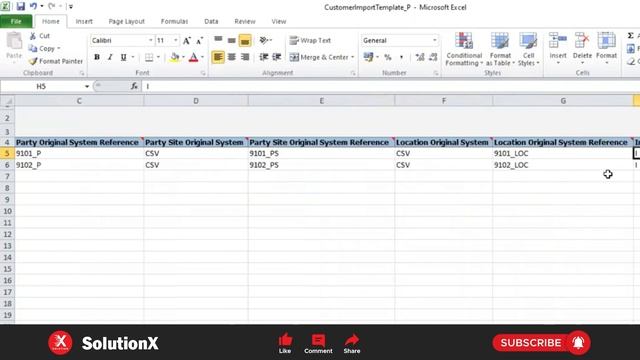Toggle the Align Text Left button
This screenshot has height=360, width=640.
[218, 57]
